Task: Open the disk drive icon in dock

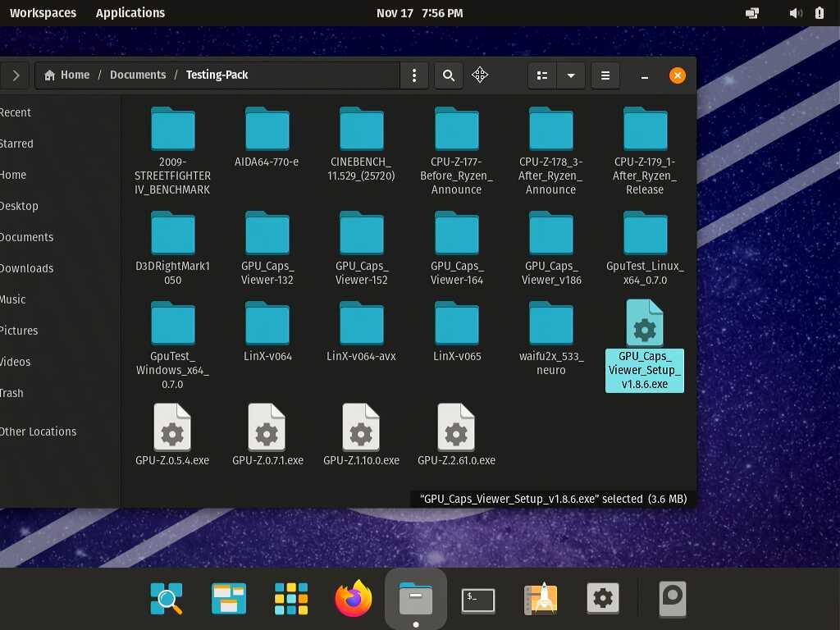Action: 673,599
